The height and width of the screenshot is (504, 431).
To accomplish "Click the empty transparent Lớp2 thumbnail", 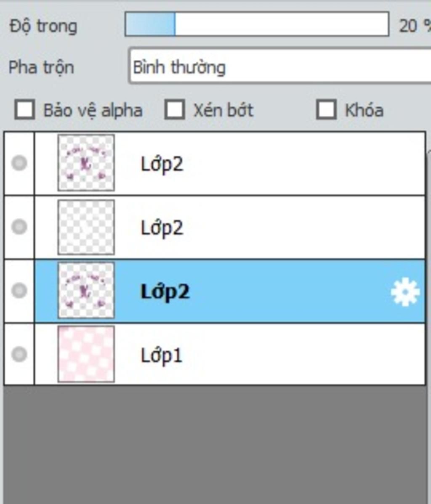I will point(86,227).
